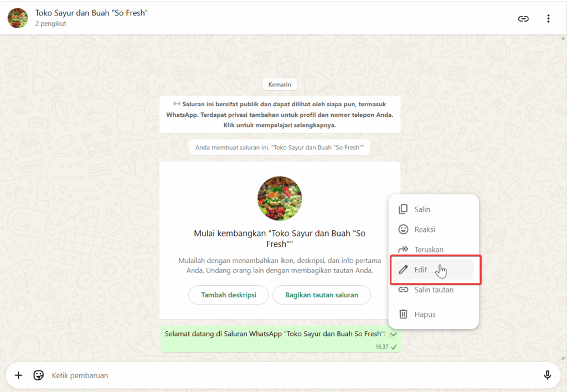Click the Tambah deskripsi button
The width and height of the screenshot is (567, 392).
tap(229, 295)
